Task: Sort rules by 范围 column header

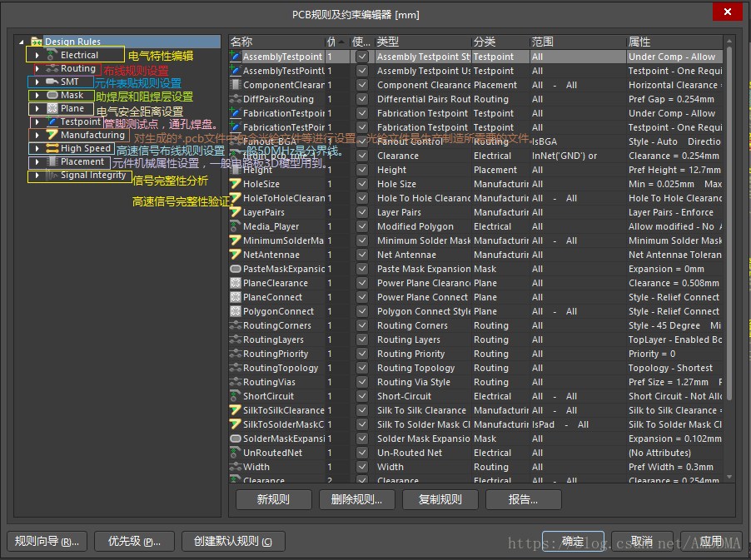Action: tap(578, 42)
